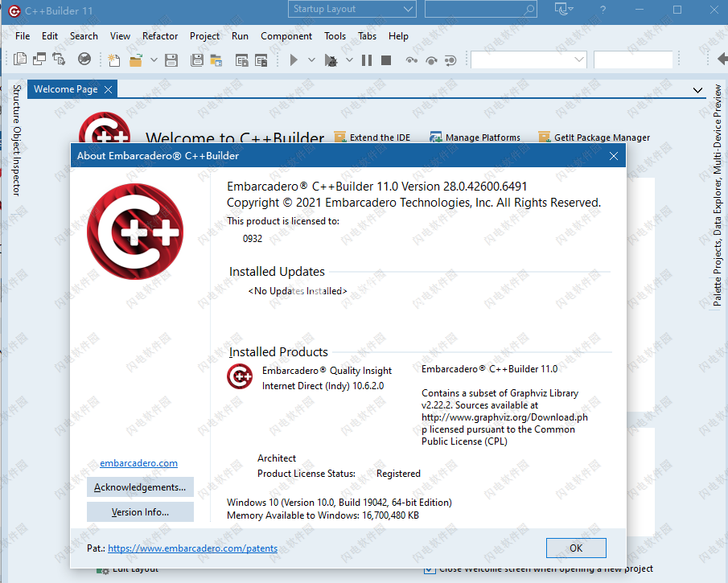Click the Acknowledgements... button
Screen dimensions: 728x583
click(140, 487)
